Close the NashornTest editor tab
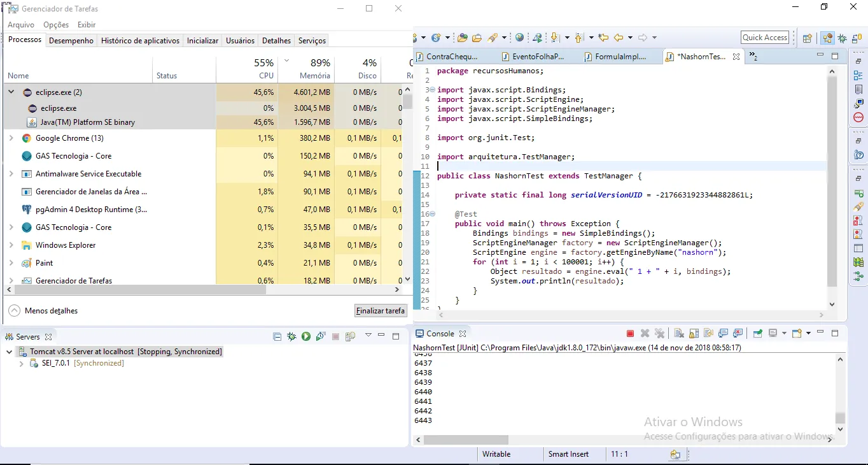Screen dimensions: 868x465 tap(736, 57)
